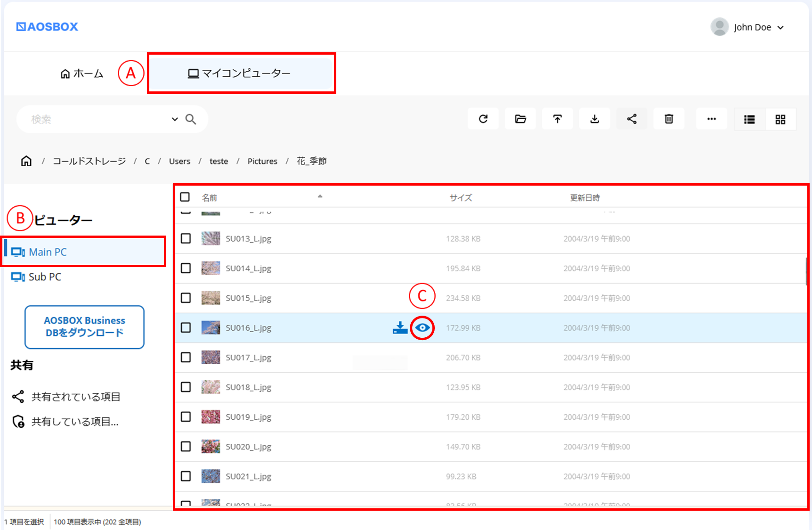
Task: Click AOSBOX Business DBをダウンロード button
Action: [84, 327]
